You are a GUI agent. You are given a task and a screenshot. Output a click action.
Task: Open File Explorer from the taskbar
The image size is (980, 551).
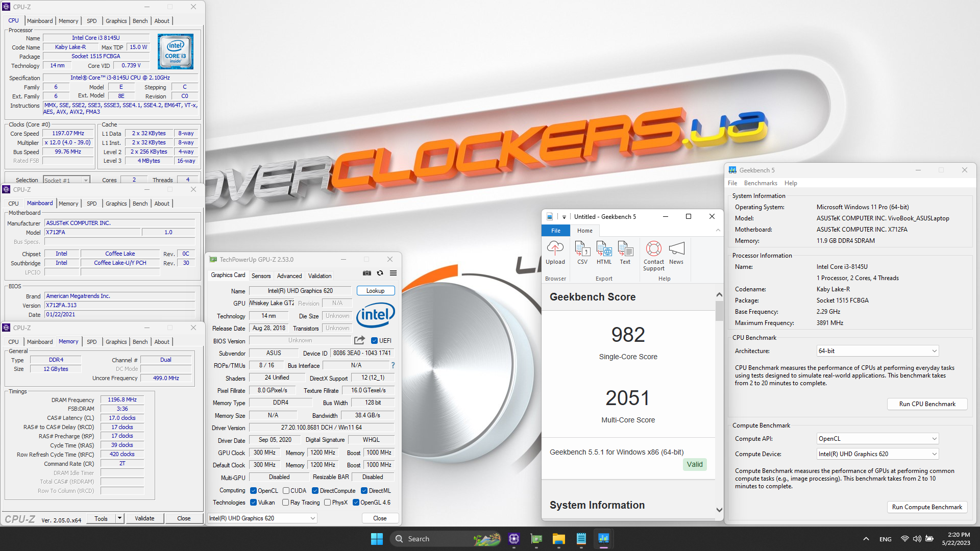coord(559,539)
